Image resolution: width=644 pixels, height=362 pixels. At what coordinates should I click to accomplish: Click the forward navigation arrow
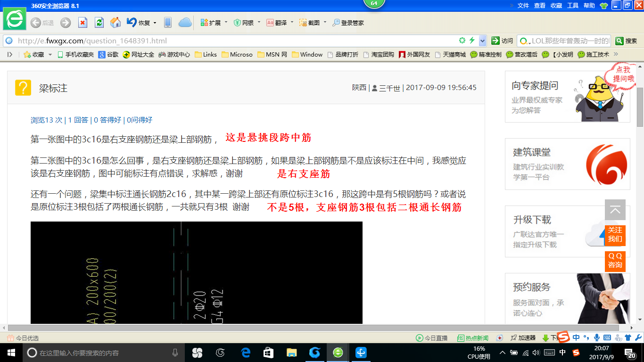coord(66,23)
